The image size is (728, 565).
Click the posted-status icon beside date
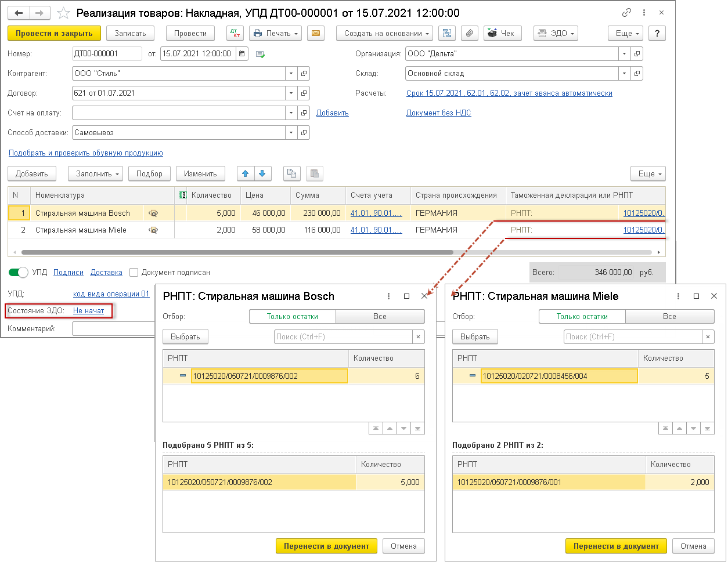point(261,55)
